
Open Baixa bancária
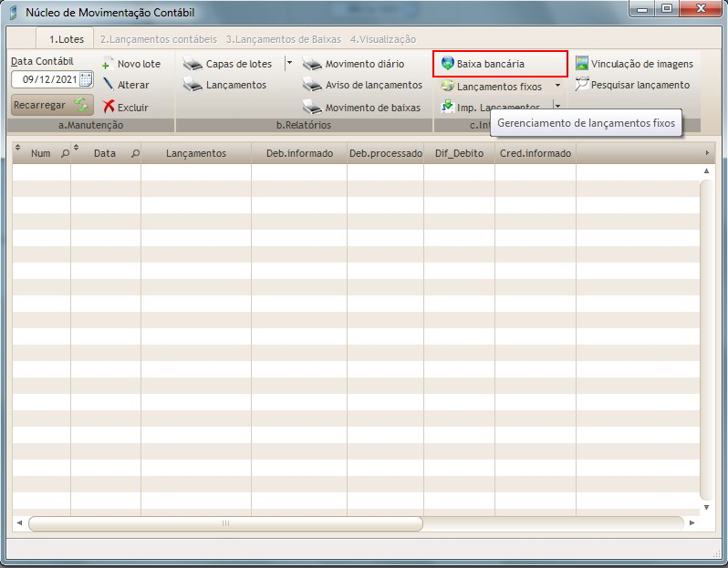[491, 64]
